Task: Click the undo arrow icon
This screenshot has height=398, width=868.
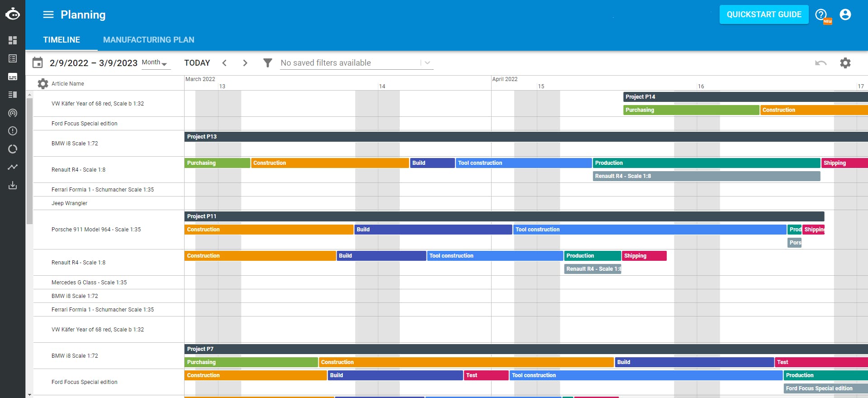Action: (x=821, y=63)
